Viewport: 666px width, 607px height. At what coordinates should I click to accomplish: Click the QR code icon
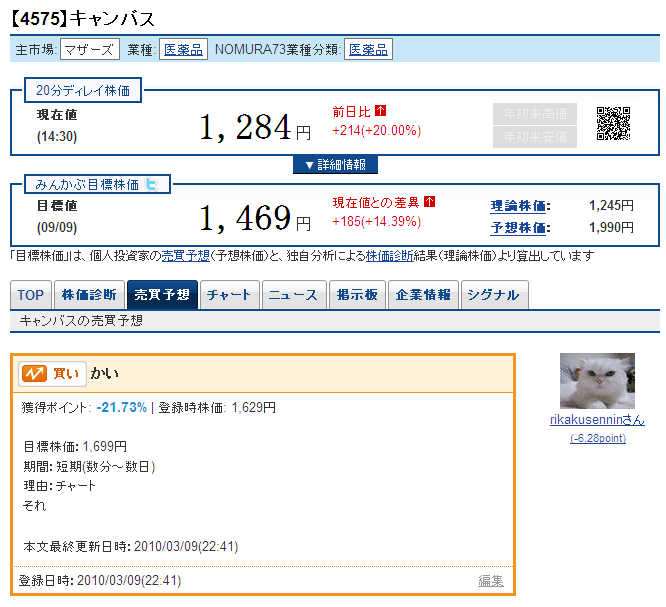[613, 123]
